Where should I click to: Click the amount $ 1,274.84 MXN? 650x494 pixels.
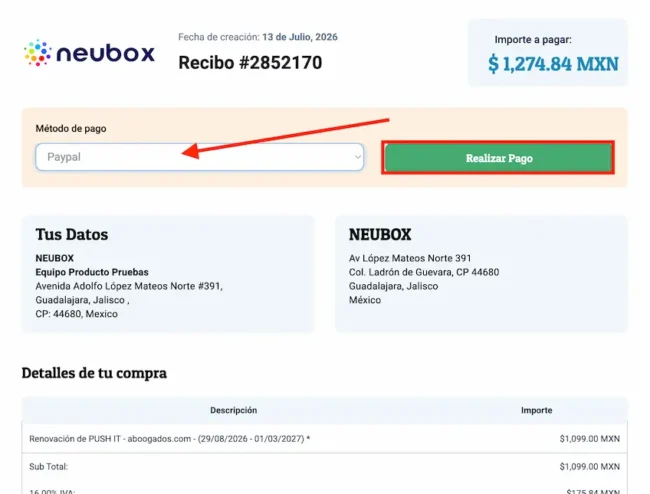[x=553, y=64]
